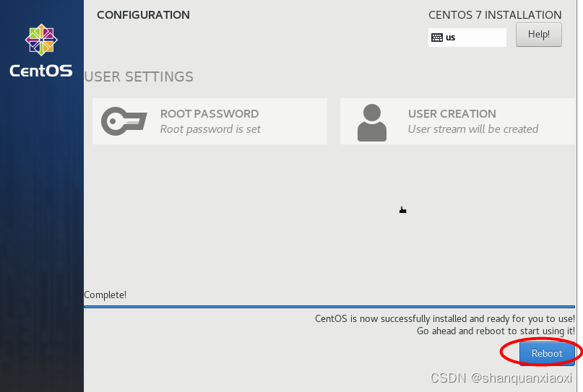Click the root password key icon
This screenshot has height=392, width=583.
point(124,121)
